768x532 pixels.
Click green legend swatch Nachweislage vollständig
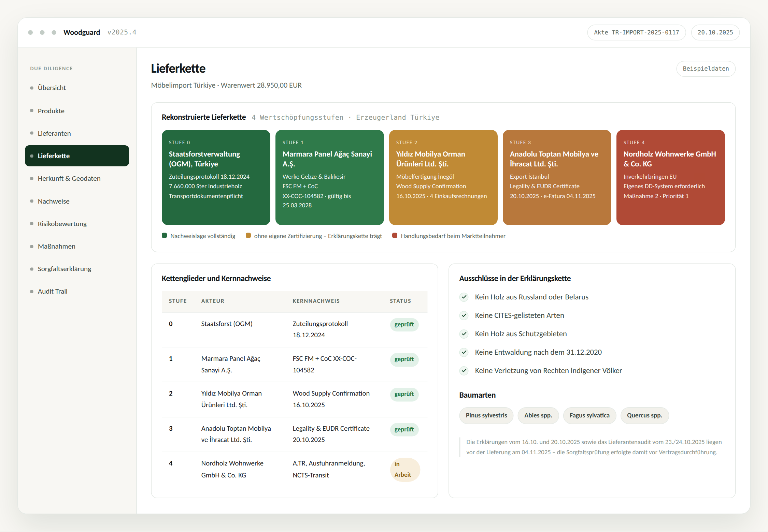coord(164,236)
